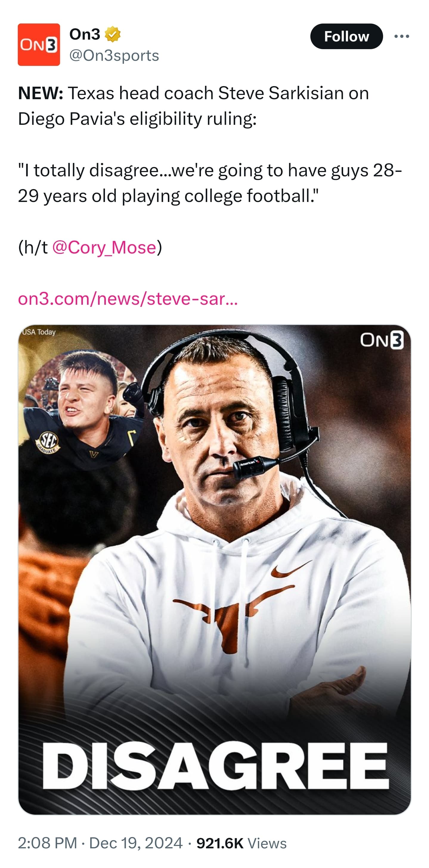Viewport: 429px width, 868px height.
Task: Click the tweet timestamp 2:08 PM
Action: tap(47, 843)
